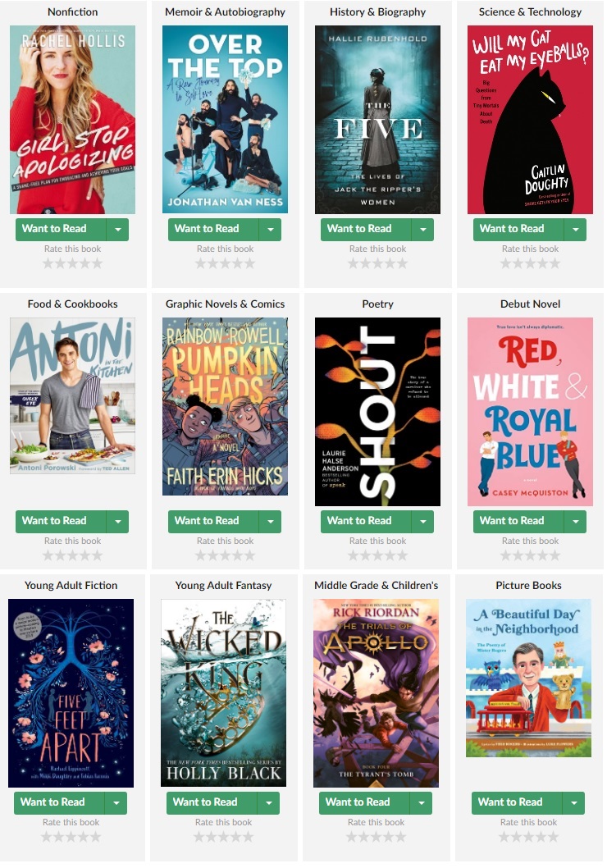Rate Shout with three stars

pos(378,555)
